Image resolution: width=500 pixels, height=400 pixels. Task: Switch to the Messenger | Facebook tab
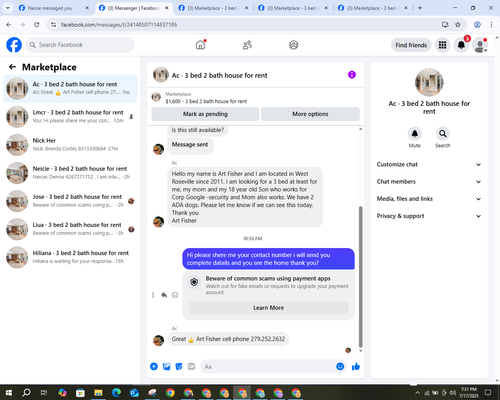pos(134,8)
